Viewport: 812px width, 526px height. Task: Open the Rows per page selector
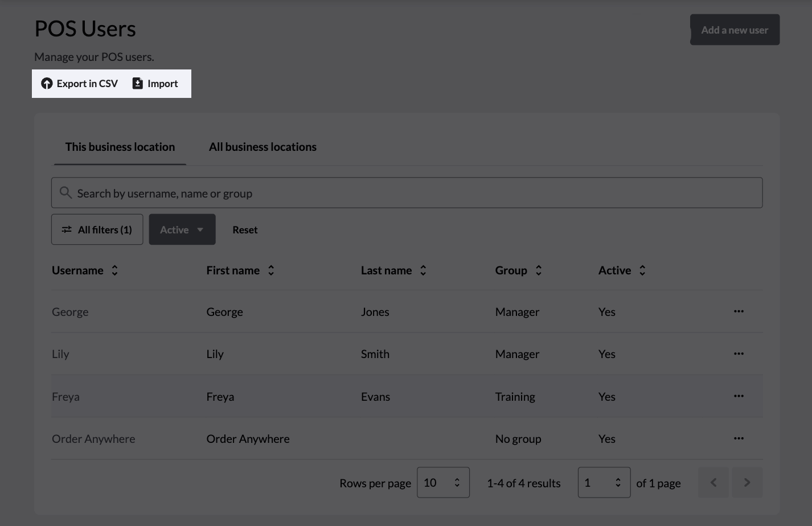443,483
